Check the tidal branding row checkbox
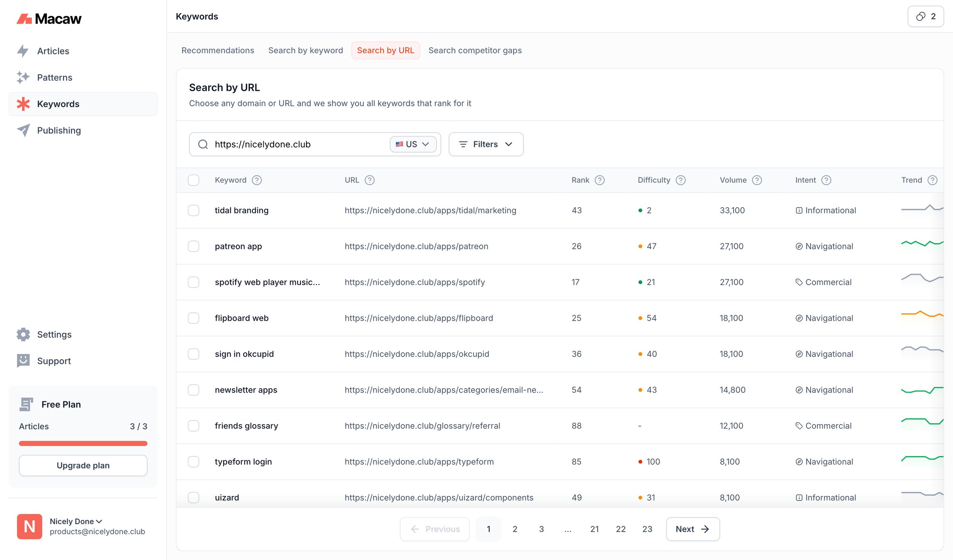Viewport: 953px width, 560px height. tap(193, 210)
